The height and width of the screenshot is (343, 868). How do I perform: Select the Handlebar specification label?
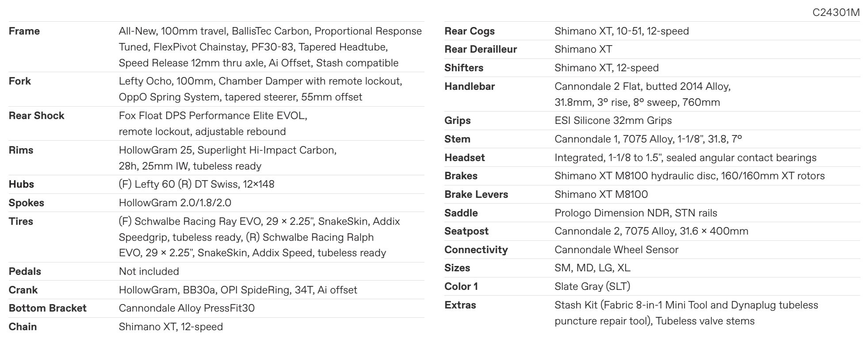470,86
